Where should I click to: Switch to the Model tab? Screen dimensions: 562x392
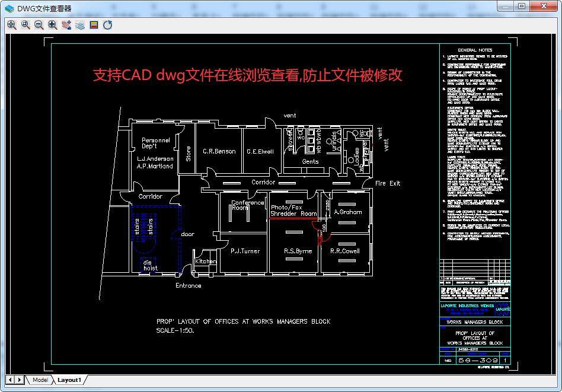click(40, 380)
